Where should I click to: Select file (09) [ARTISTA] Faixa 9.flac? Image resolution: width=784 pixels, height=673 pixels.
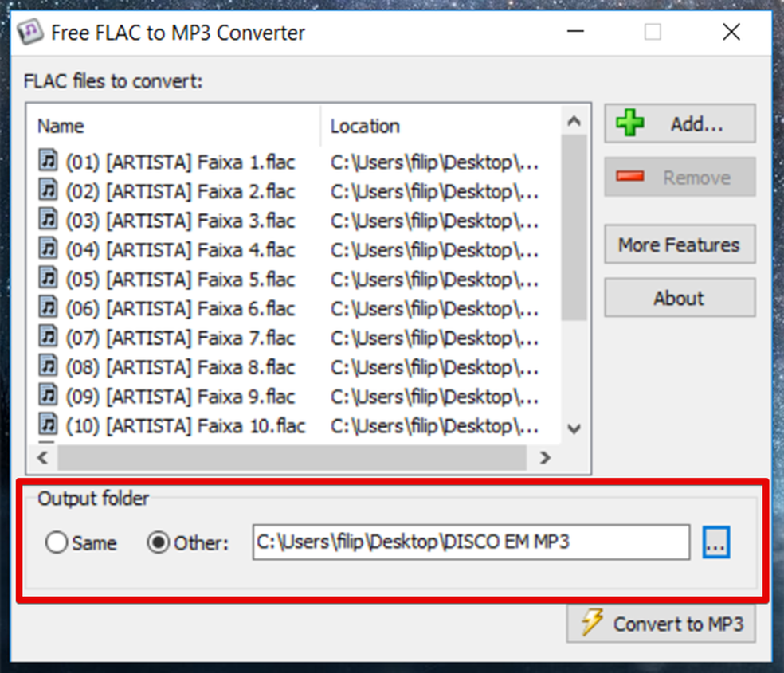[181, 397]
